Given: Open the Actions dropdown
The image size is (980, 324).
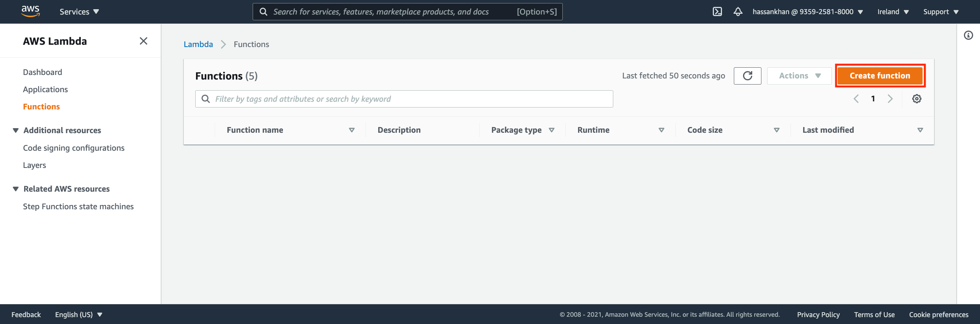Looking at the screenshot, I should pyautogui.click(x=799, y=76).
